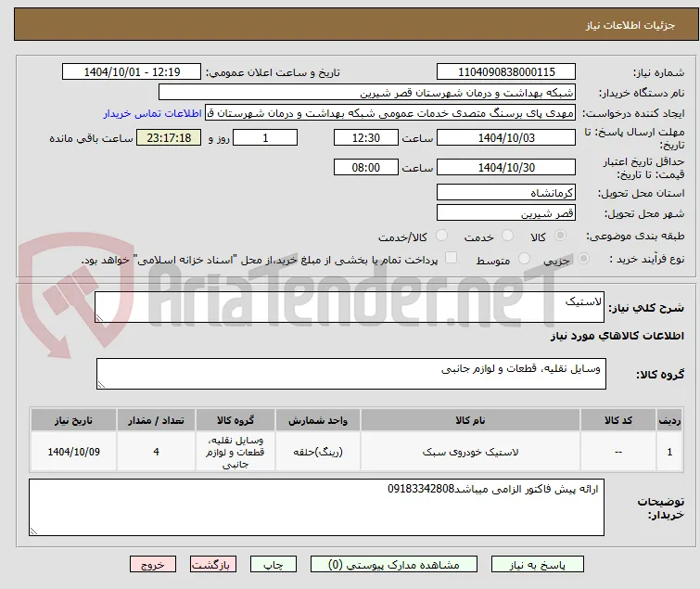Screen dimensions: 700x589
Task: Click the جزئیات اطلاعات نیاز page title
Action: point(630,25)
